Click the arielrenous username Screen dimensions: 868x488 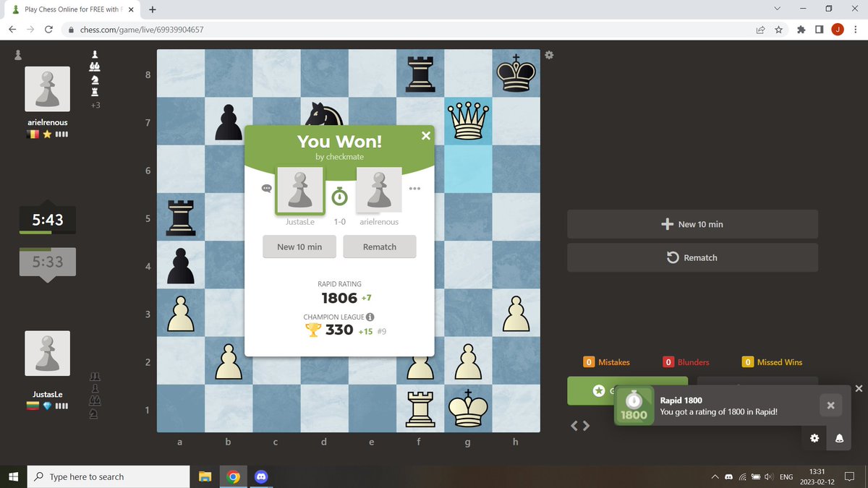coord(48,122)
